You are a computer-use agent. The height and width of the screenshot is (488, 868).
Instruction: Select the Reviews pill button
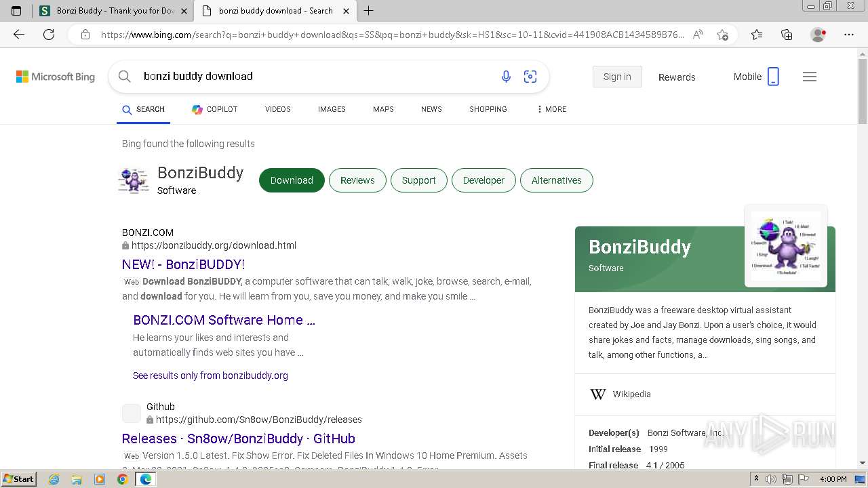click(x=357, y=180)
